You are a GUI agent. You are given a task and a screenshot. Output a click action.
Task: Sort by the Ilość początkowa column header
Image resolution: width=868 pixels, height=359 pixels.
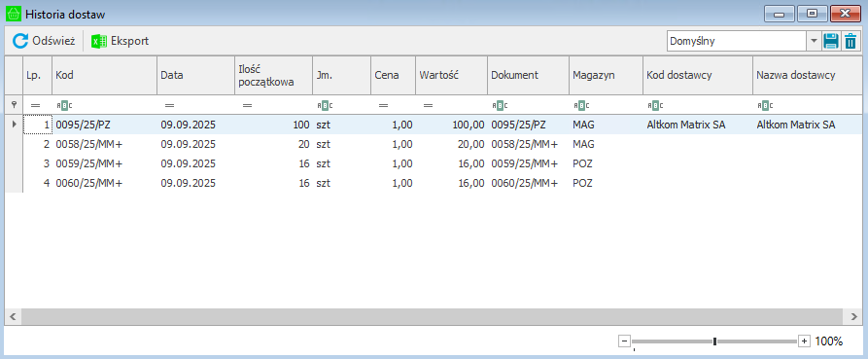tap(273, 75)
